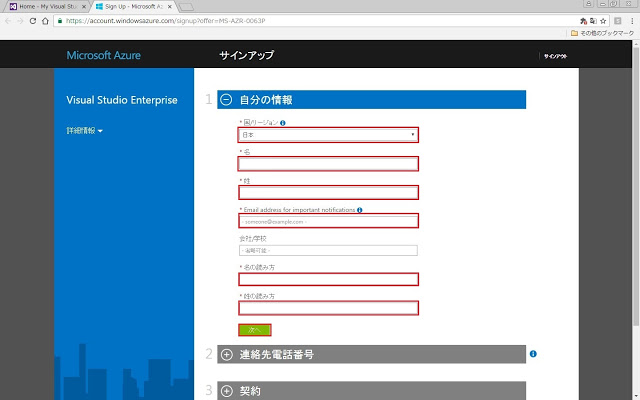Click the サインアップ page title

(247, 55)
